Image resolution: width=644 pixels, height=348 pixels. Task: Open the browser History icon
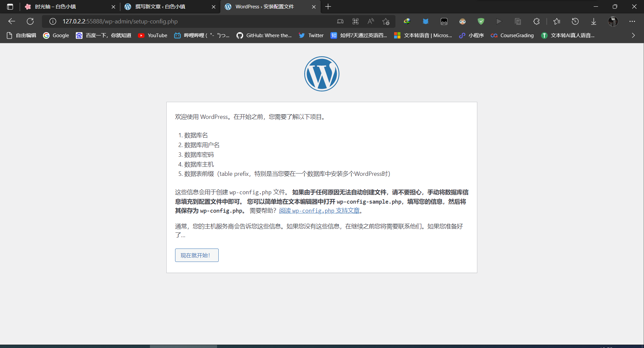(x=575, y=21)
